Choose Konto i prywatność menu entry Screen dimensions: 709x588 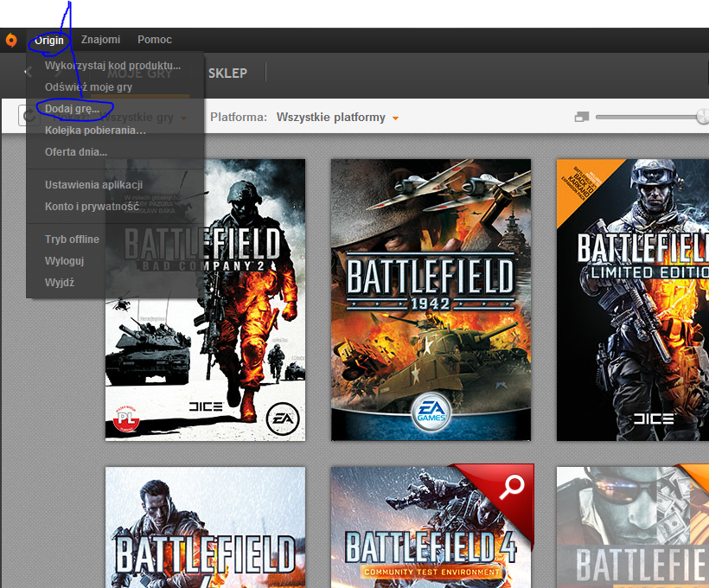tap(92, 207)
